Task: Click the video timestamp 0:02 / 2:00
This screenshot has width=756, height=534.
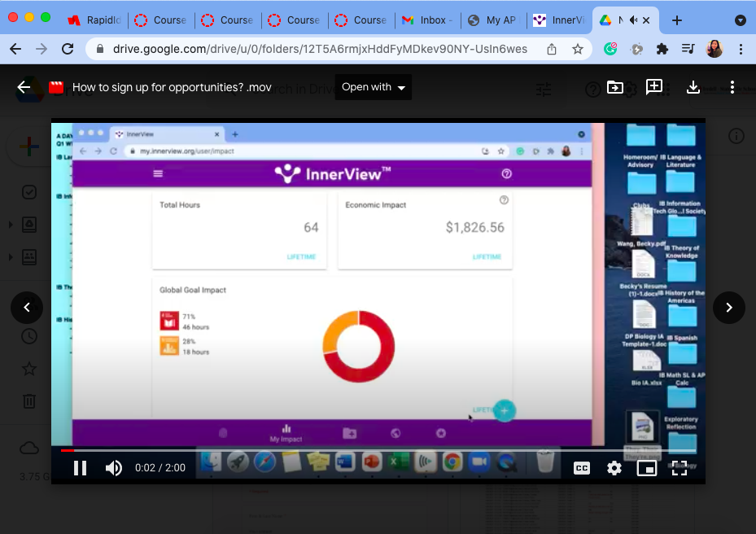Action: point(160,468)
